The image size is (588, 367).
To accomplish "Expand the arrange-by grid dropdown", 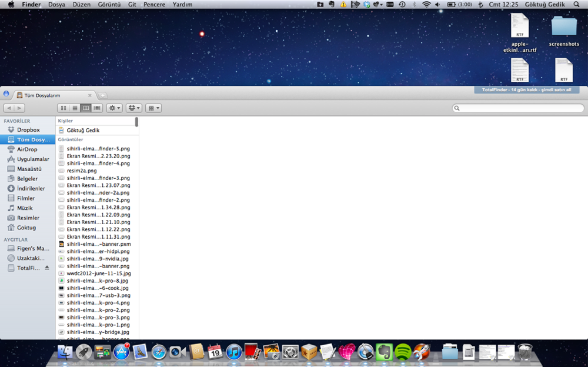I will pos(153,108).
